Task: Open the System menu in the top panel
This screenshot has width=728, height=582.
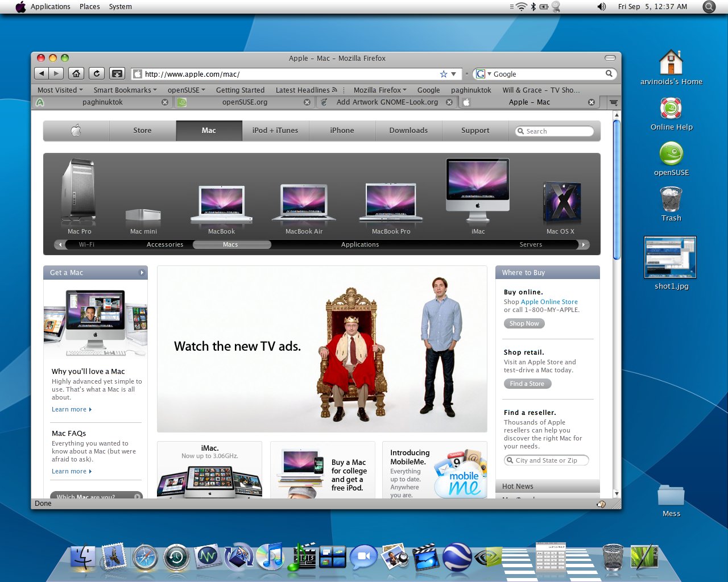Action: pyautogui.click(x=120, y=7)
